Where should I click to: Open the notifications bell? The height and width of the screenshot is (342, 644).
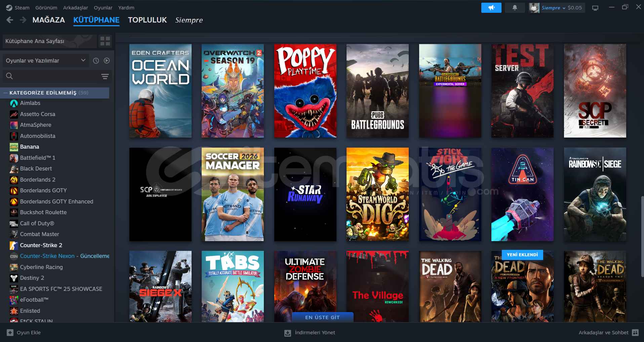(x=515, y=7)
